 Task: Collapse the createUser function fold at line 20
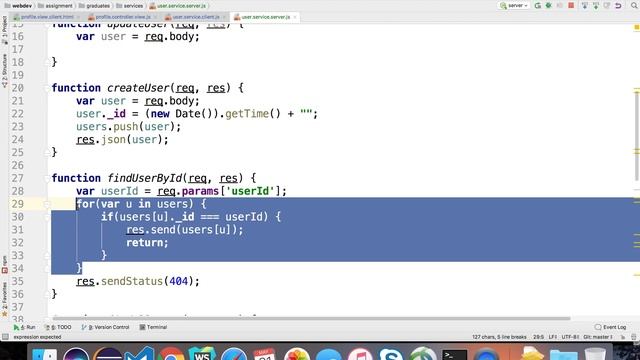coord(47,88)
